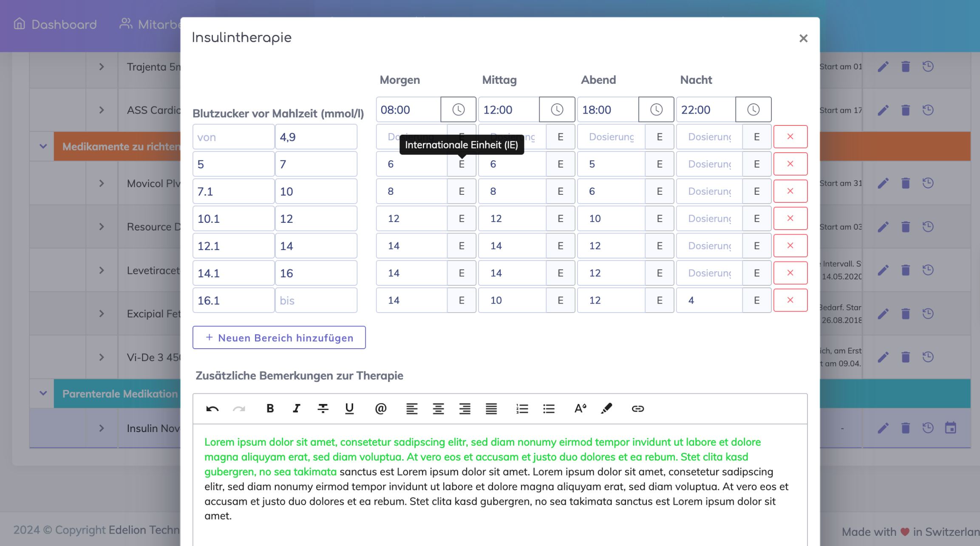Collapse the Parenterale Medikation section
This screenshot has width=980, height=546.
click(x=43, y=393)
